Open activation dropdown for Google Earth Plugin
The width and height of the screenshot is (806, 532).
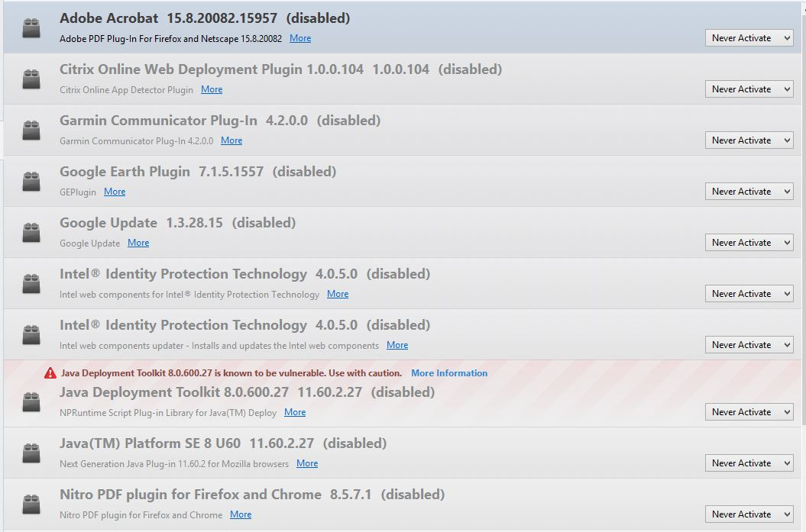coord(749,192)
